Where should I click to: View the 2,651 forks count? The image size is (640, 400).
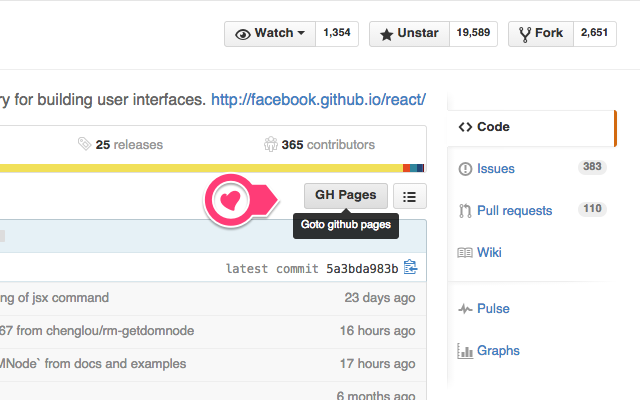[x=593, y=34]
